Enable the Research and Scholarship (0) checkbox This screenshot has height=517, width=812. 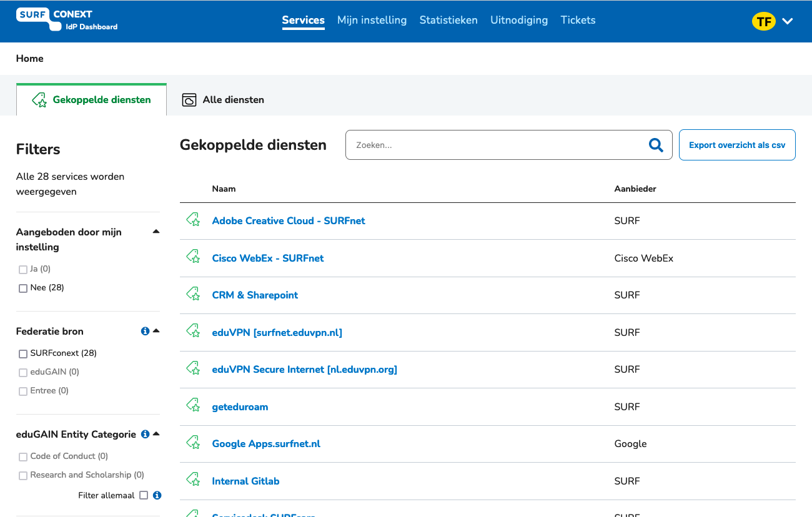(x=23, y=476)
